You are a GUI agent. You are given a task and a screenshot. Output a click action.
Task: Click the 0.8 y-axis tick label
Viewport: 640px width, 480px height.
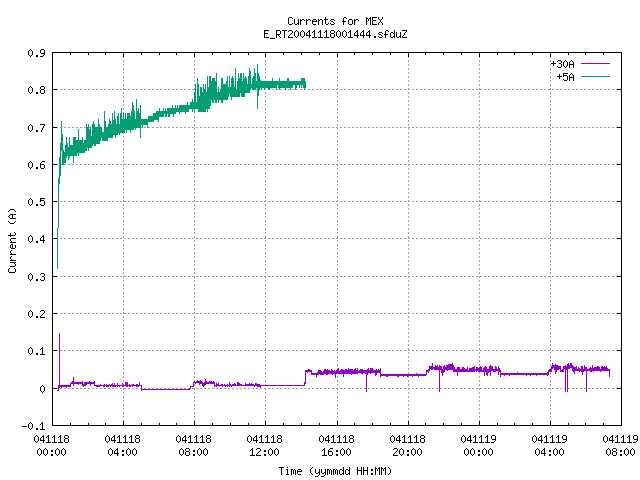(36, 90)
